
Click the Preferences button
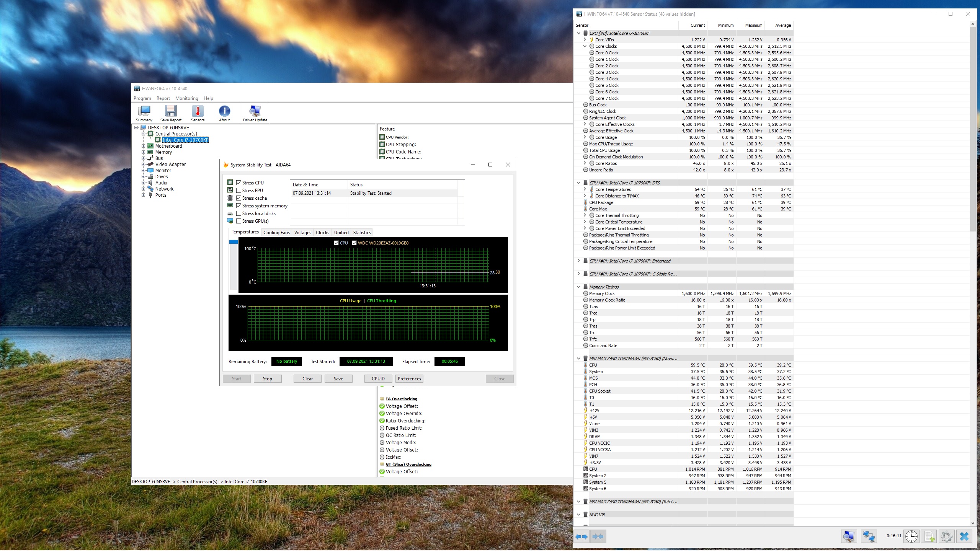pyautogui.click(x=409, y=379)
